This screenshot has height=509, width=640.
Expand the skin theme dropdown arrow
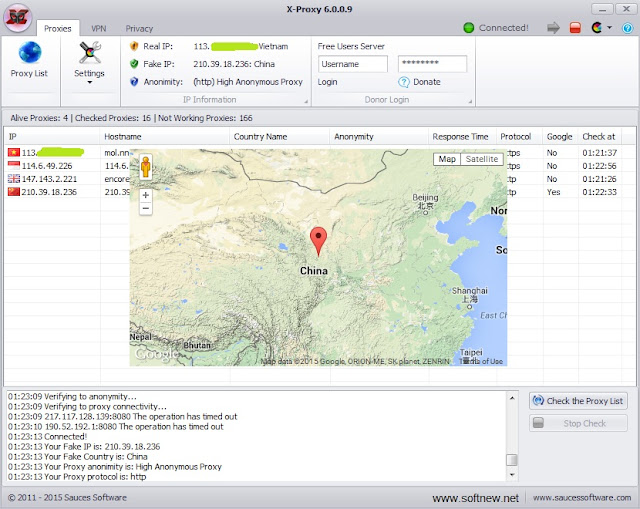tap(609, 28)
